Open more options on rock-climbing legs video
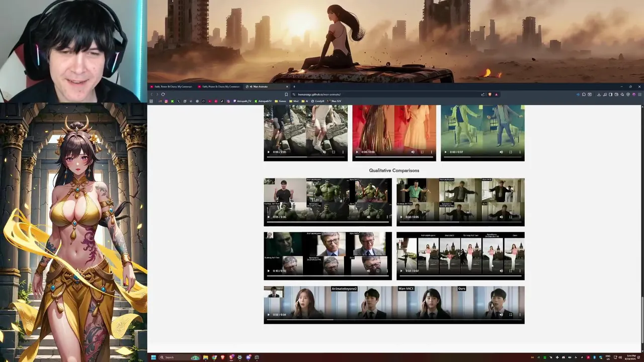This screenshot has height=362, width=644. tap(343, 152)
